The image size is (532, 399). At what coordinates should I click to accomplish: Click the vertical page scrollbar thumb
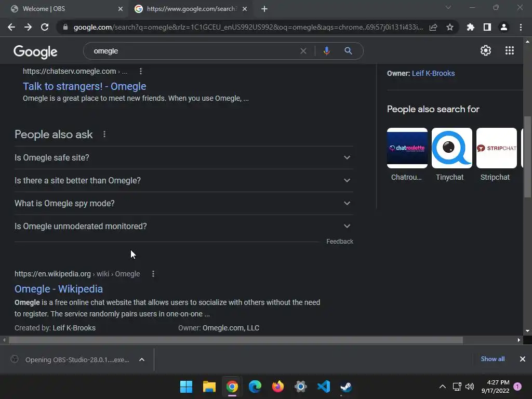point(527,157)
